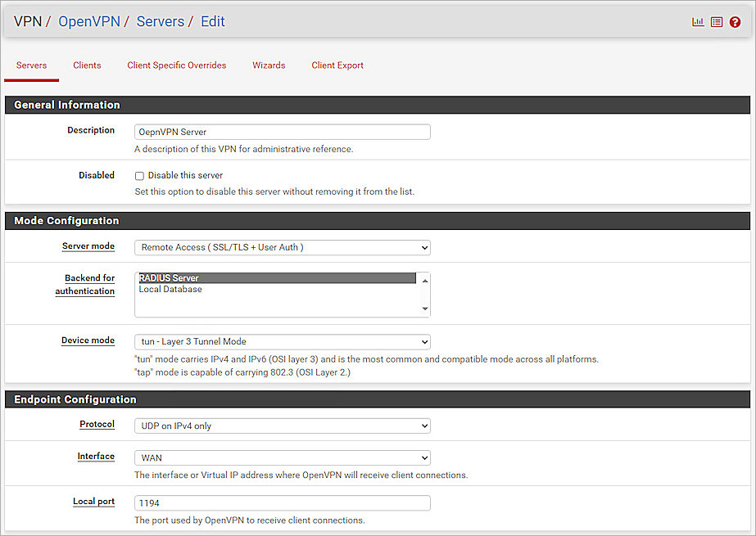Click the Servers breadcrumb link
The height and width of the screenshot is (536, 756).
click(x=161, y=21)
